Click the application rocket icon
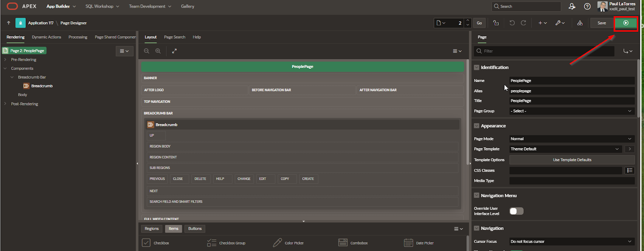644x251 pixels. pos(21,23)
